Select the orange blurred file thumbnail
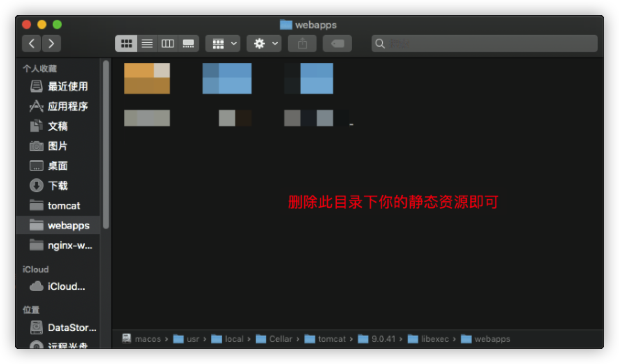Image resolution: width=619 pixels, height=364 pixels. coord(147,78)
